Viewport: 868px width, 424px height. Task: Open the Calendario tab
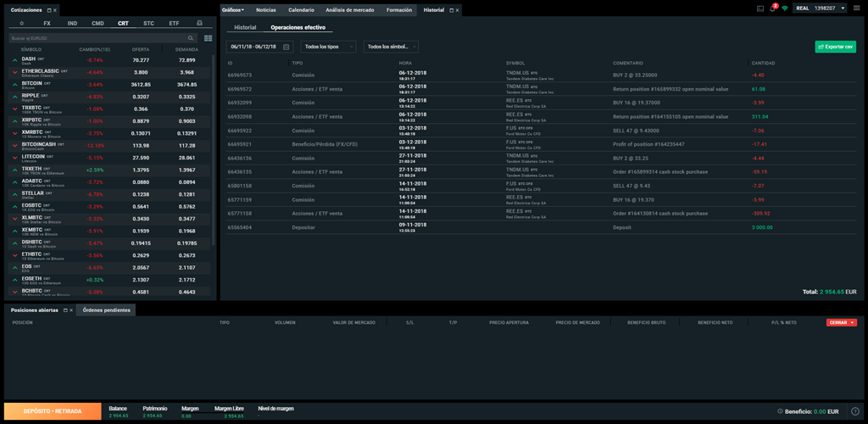(x=301, y=10)
